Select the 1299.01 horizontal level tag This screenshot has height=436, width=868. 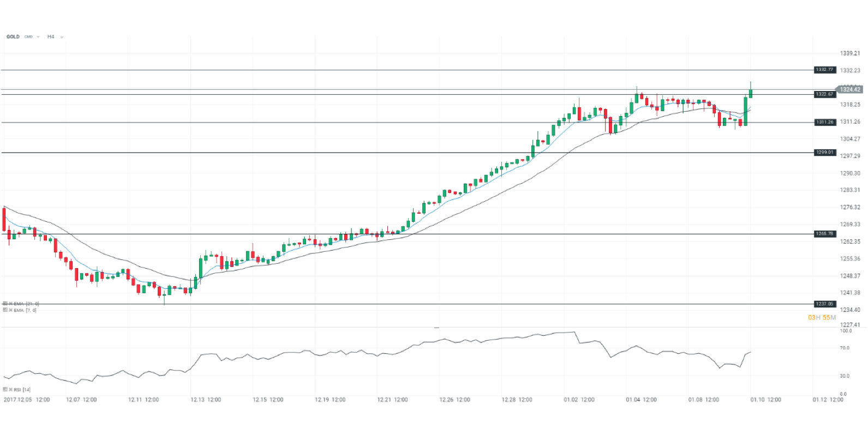[x=824, y=153]
